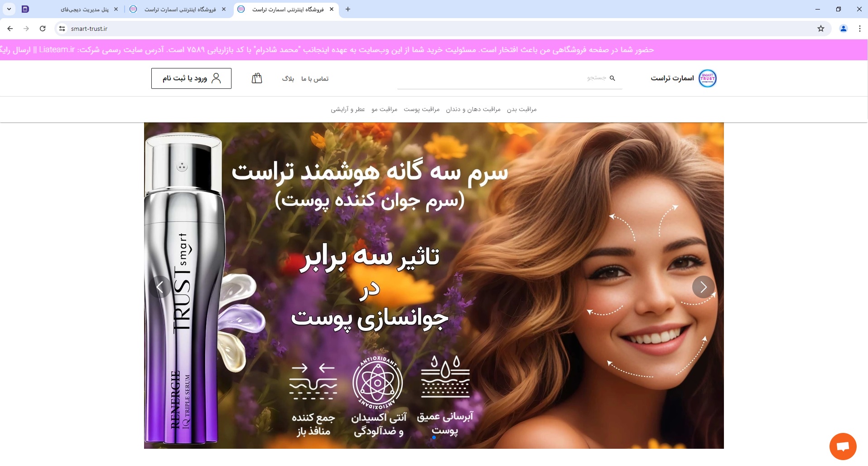Open a new browser tab
Viewport: 868px width, 466px height.
coord(348,9)
